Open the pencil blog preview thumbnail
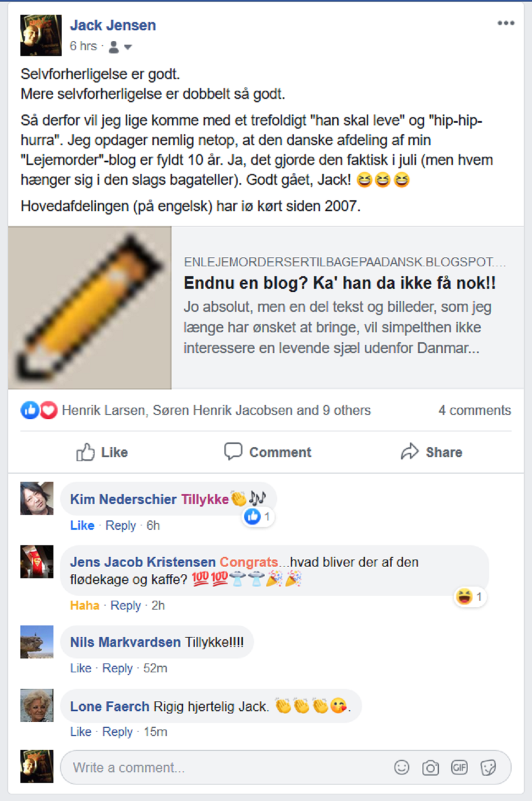532x801 pixels. pos(90,308)
